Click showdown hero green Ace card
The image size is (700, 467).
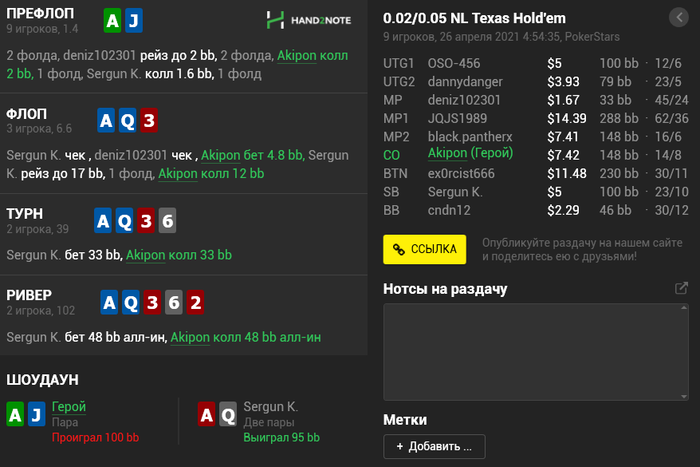tap(15, 414)
